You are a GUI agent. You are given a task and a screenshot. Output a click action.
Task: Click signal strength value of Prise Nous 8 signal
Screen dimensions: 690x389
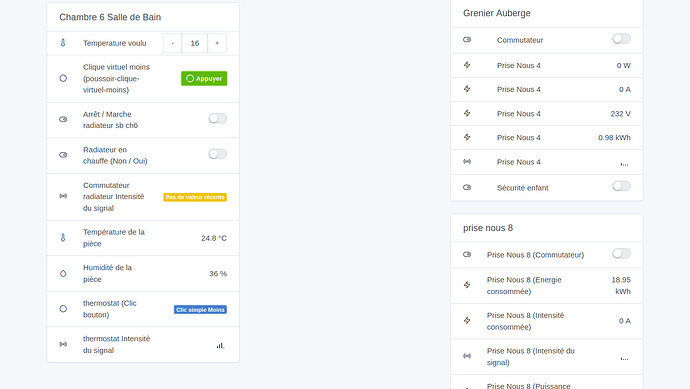(624, 358)
